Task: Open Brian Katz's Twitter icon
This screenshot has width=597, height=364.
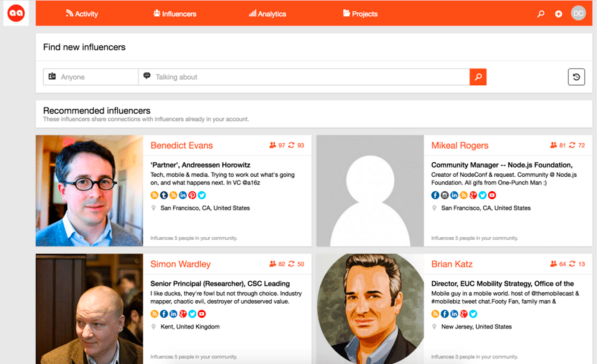Action: 473,314
